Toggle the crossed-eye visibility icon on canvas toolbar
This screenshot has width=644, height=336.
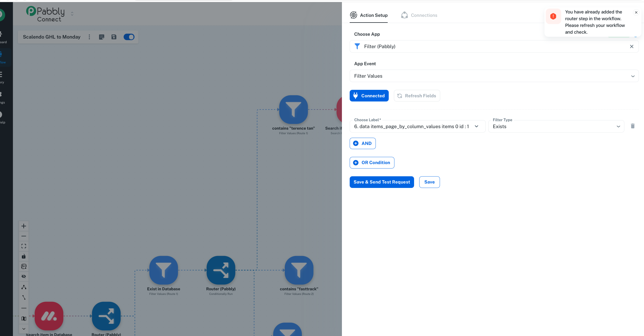coord(24,276)
